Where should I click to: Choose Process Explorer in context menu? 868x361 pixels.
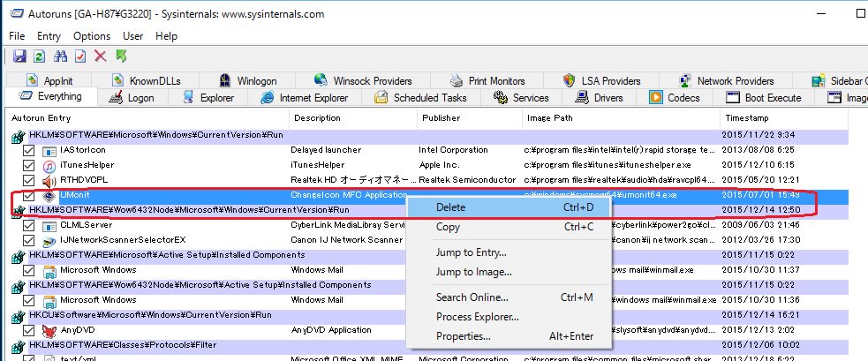pyautogui.click(x=509, y=317)
